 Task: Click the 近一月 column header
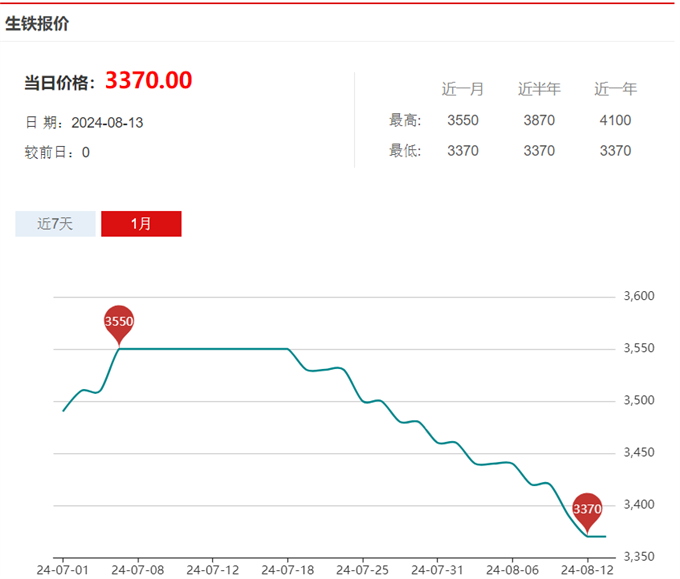click(x=463, y=89)
